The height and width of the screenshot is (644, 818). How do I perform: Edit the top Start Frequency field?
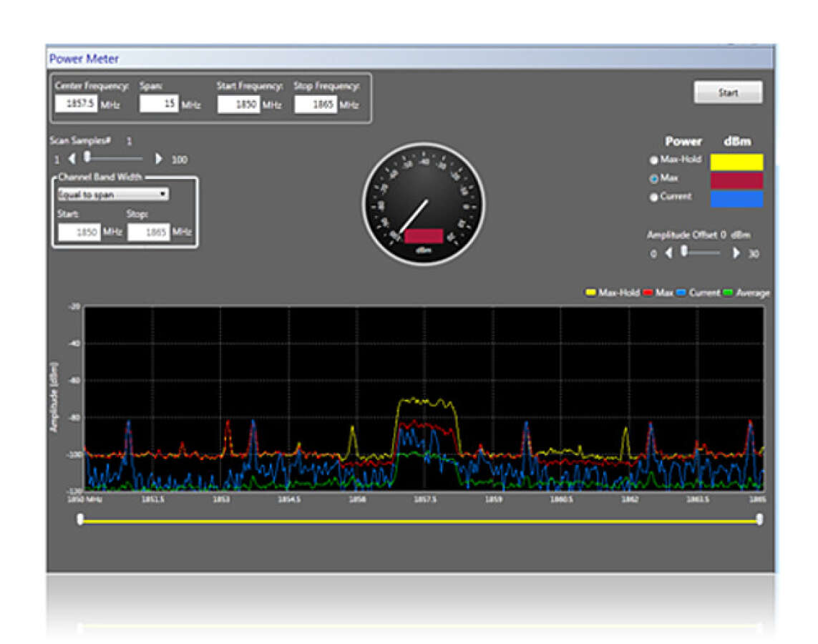pos(238,104)
